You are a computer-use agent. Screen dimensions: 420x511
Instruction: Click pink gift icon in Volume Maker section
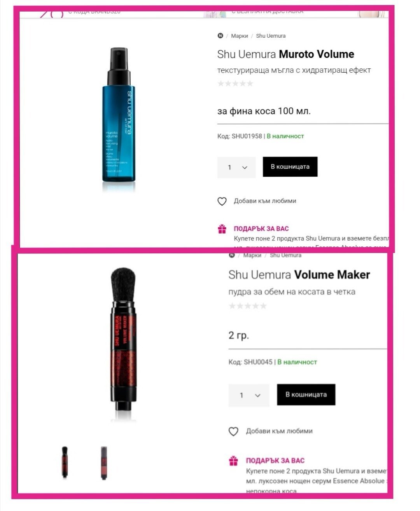tap(233, 461)
